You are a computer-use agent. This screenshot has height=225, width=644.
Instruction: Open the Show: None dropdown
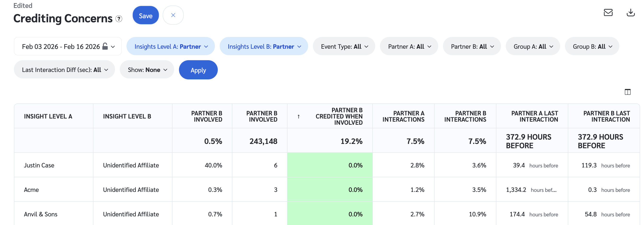[147, 70]
